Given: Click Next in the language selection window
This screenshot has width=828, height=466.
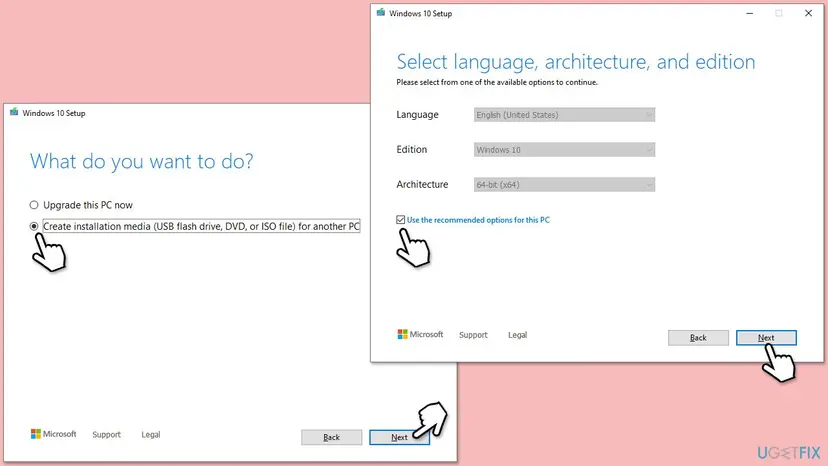Looking at the screenshot, I should [766, 338].
